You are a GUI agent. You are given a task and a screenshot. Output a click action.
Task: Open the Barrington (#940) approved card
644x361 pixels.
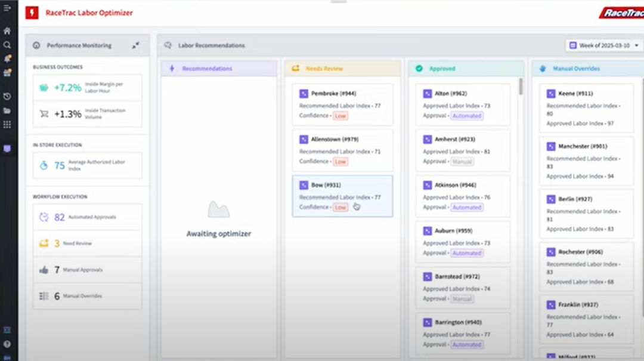(463, 334)
